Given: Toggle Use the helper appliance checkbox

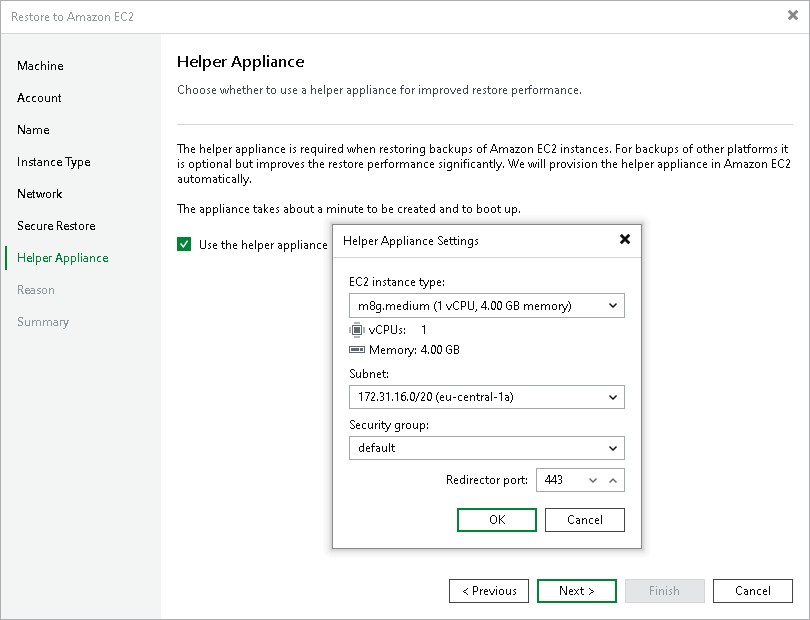Looking at the screenshot, I should [184, 244].
